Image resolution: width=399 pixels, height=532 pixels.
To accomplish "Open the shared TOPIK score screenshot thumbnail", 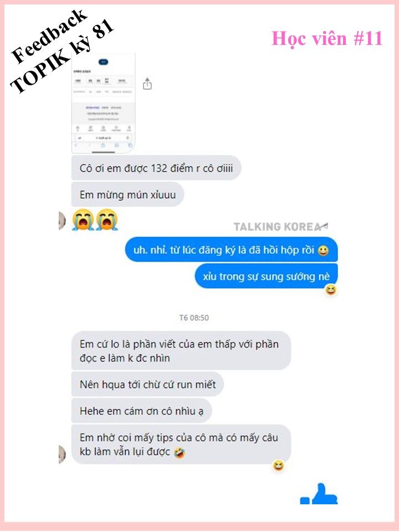I will [x=104, y=103].
